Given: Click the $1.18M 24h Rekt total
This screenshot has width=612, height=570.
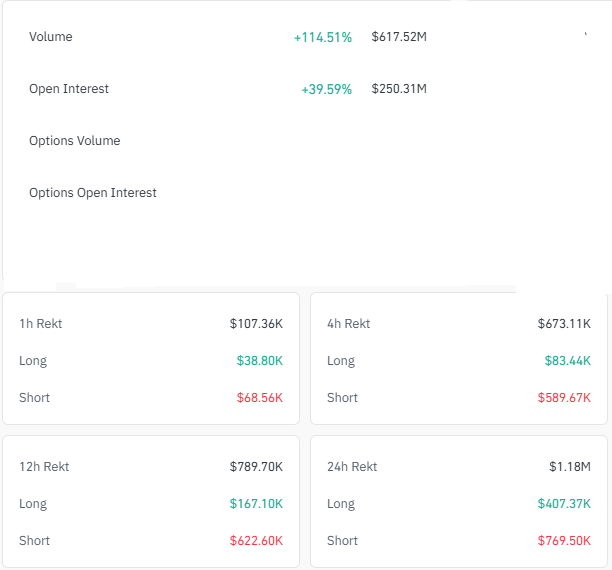Looking at the screenshot, I should [570, 467].
